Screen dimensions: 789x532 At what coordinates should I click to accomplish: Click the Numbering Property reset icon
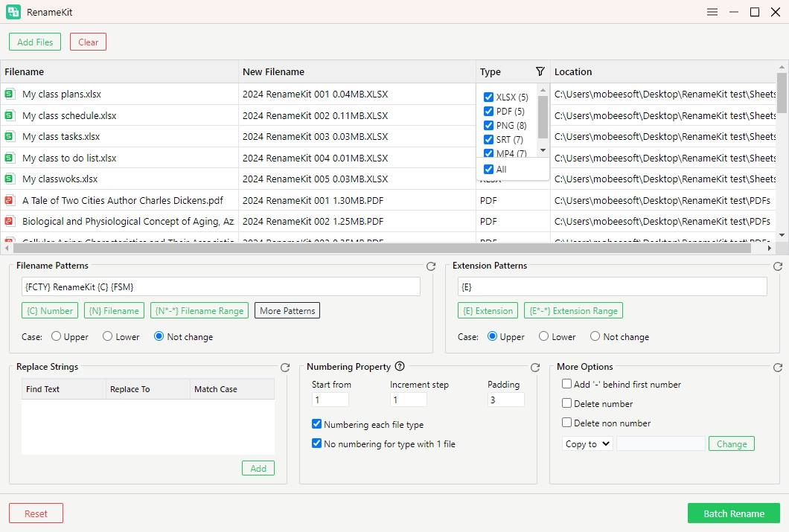535,368
